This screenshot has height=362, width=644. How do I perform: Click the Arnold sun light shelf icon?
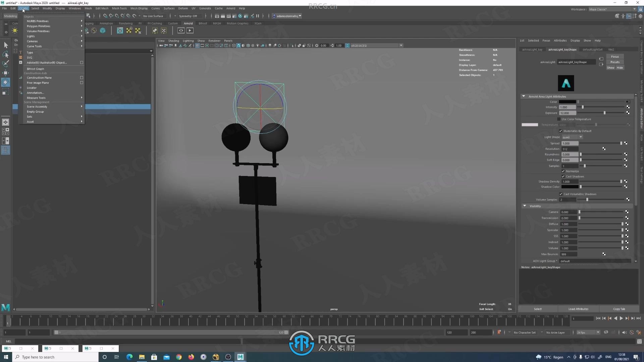tap(15, 31)
